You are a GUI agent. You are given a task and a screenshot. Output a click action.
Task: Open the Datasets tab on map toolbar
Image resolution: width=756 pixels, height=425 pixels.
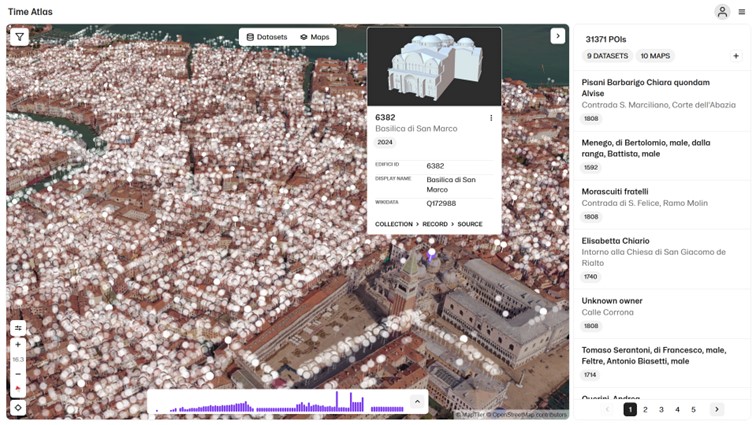[266, 37]
